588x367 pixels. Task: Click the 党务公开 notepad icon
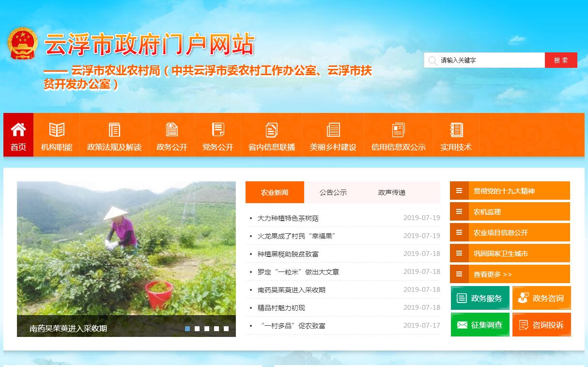[x=218, y=130]
